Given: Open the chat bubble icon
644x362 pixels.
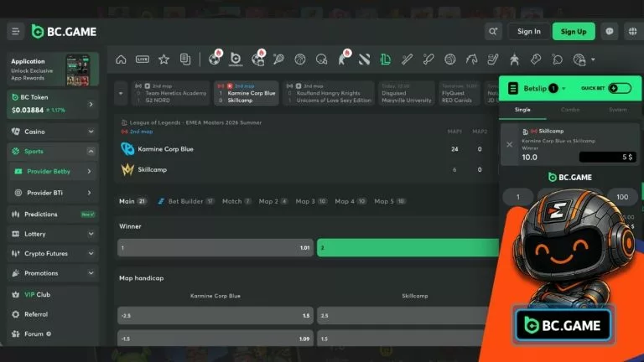Looking at the screenshot, I should (x=609, y=32).
